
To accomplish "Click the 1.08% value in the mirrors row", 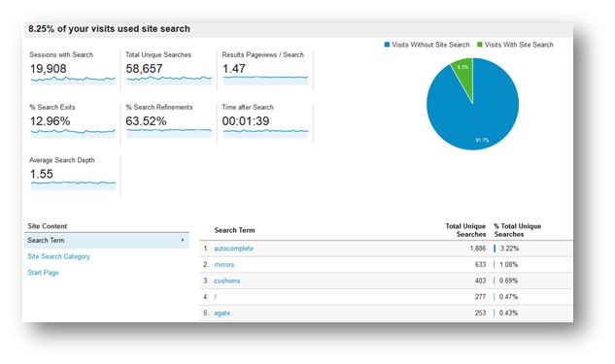I will (x=508, y=264).
